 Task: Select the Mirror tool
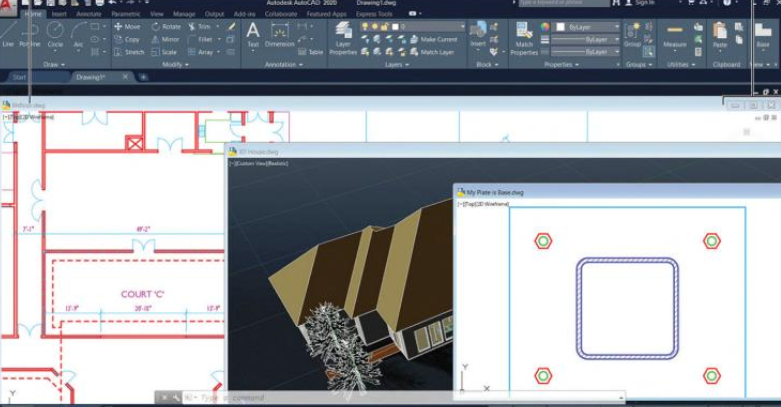coord(165,39)
